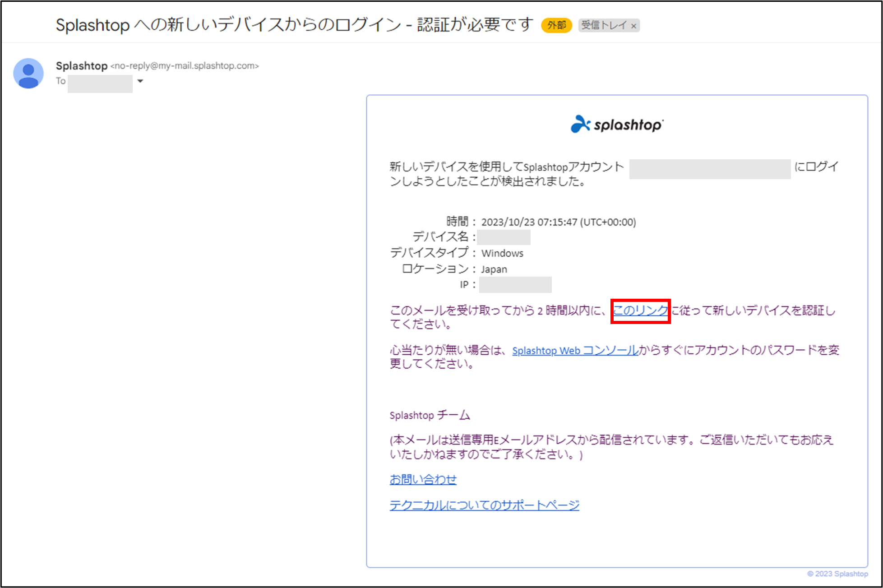Click the location value Japan
Viewport: 883px width, 588px height.
[x=494, y=269]
